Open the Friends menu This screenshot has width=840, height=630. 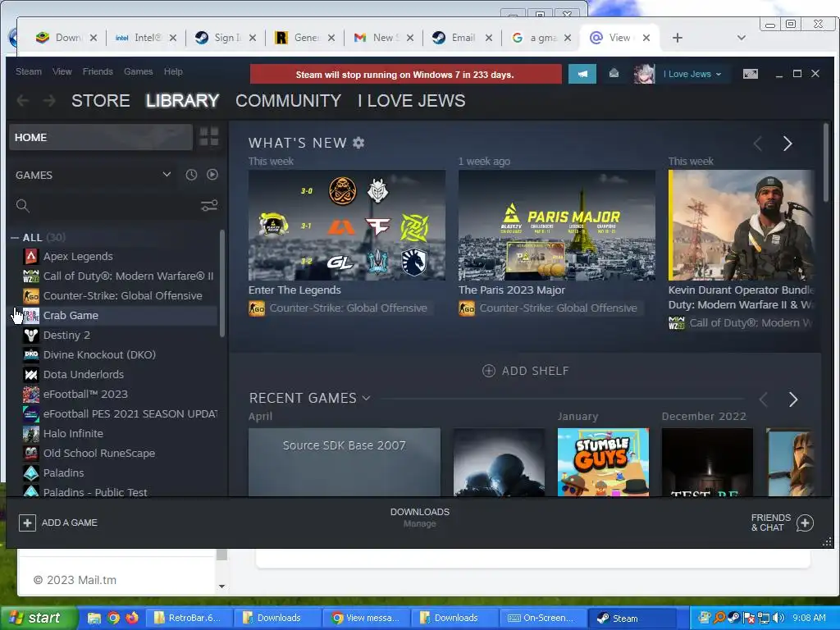pos(98,71)
